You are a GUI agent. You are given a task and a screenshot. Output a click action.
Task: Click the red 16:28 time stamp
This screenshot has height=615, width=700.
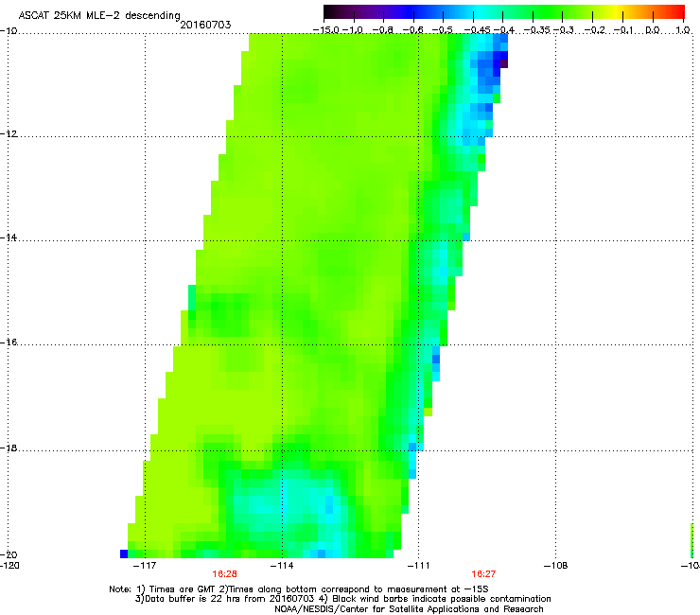click(x=224, y=574)
